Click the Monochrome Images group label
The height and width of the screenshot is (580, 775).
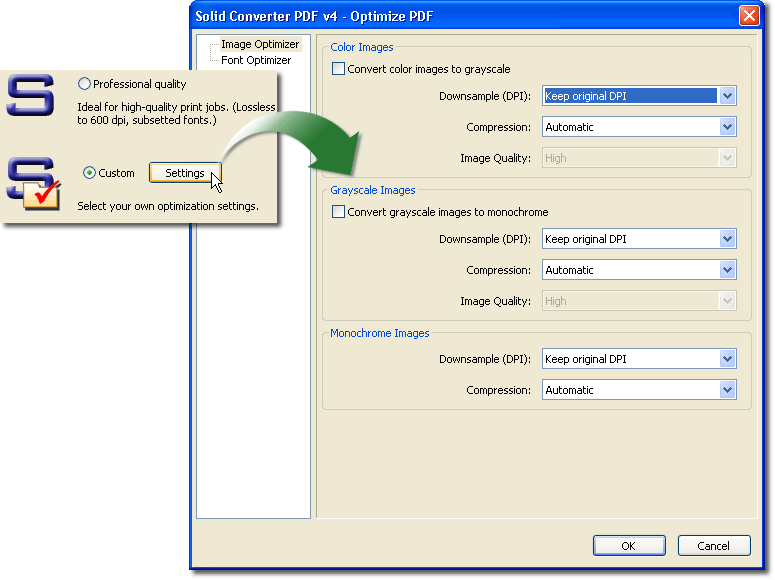(380, 333)
